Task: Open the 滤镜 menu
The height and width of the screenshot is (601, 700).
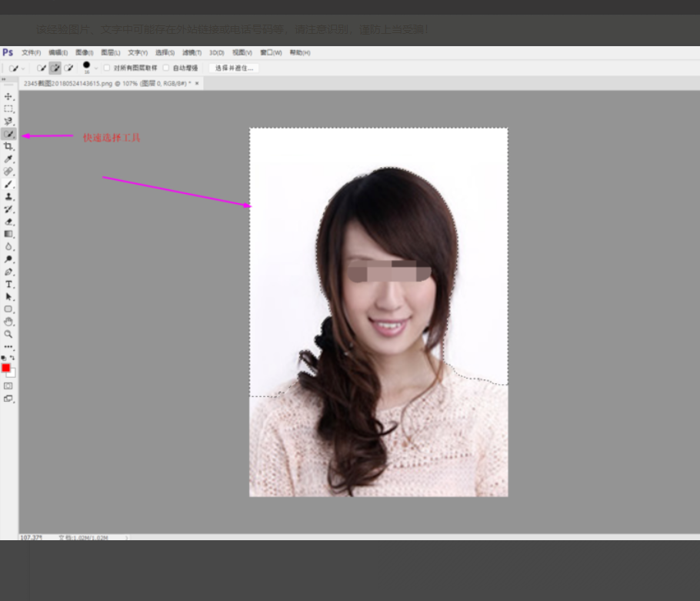Action: (192, 53)
